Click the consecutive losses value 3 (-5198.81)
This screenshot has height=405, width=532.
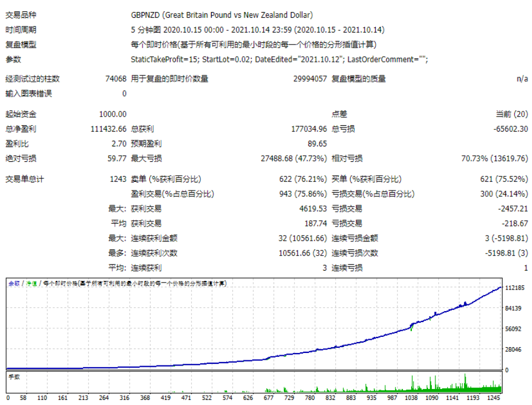pos(507,239)
